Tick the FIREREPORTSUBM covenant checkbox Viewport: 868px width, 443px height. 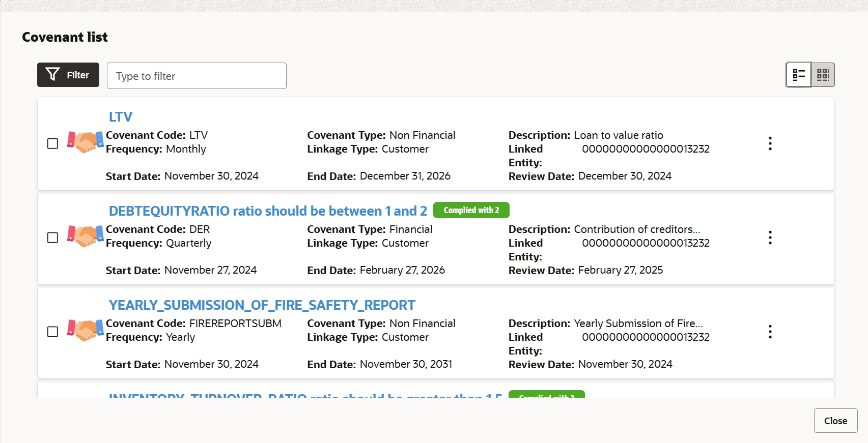[52, 332]
